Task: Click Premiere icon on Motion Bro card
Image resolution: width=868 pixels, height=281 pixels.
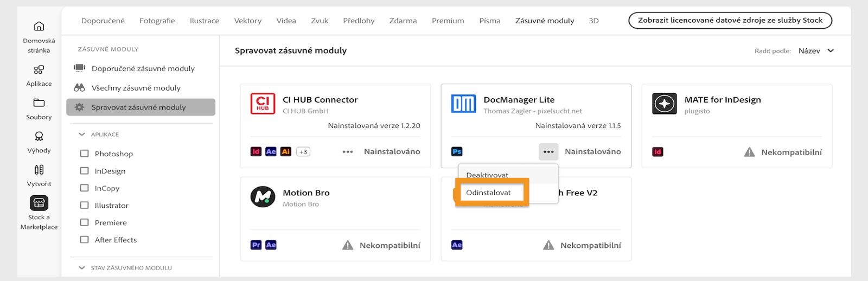Action: tap(256, 245)
